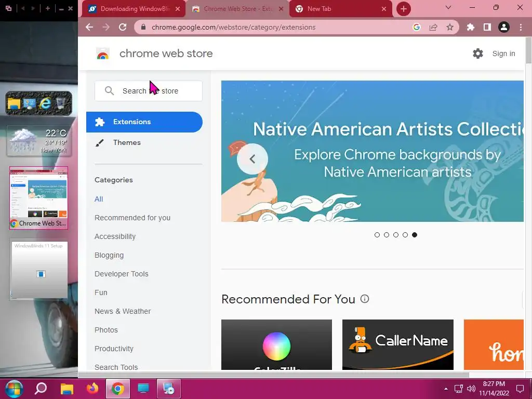
Task: Open the volume speaker tray icon
Action: click(x=471, y=389)
